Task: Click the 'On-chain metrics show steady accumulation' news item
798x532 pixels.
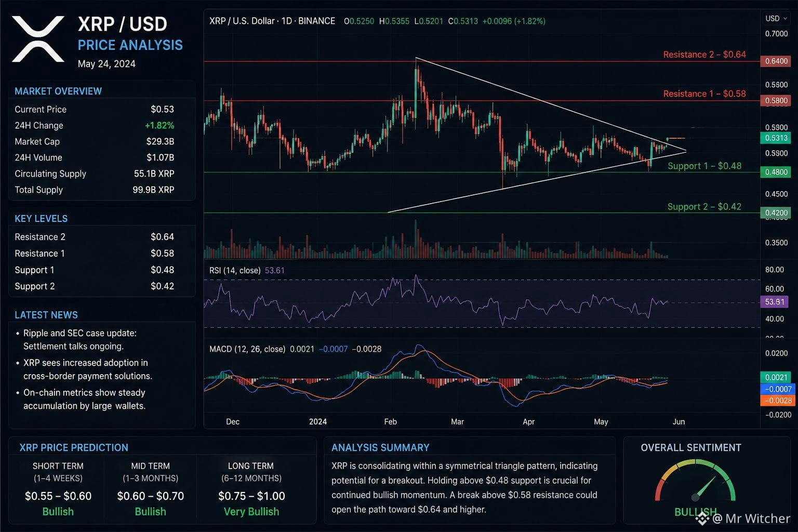Action: pos(81,400)
